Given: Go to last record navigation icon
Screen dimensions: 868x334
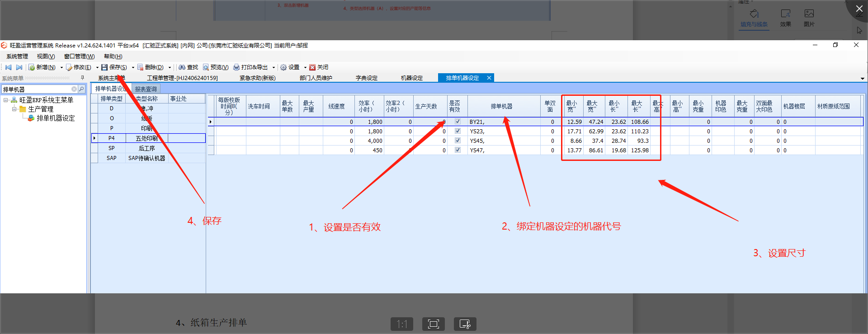Looking at the screenshot, I should tap(19, 67).
